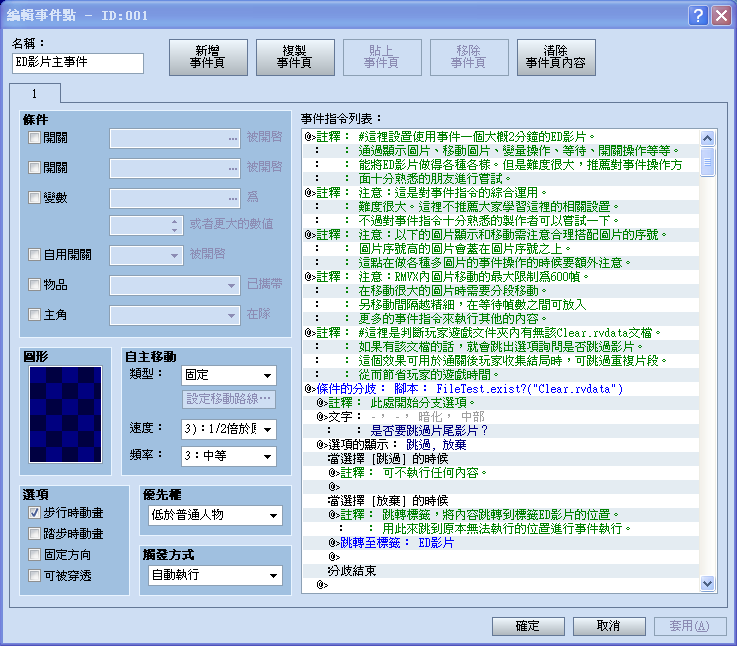737x646 pixels.
Task: Open the 速度 dropdown
Action: pos(228,429)
